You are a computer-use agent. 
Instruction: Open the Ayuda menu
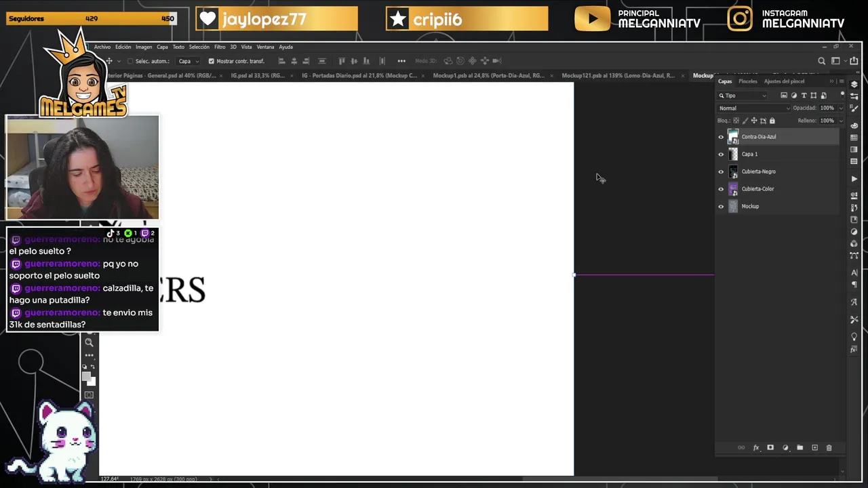[x=285, y=47]
